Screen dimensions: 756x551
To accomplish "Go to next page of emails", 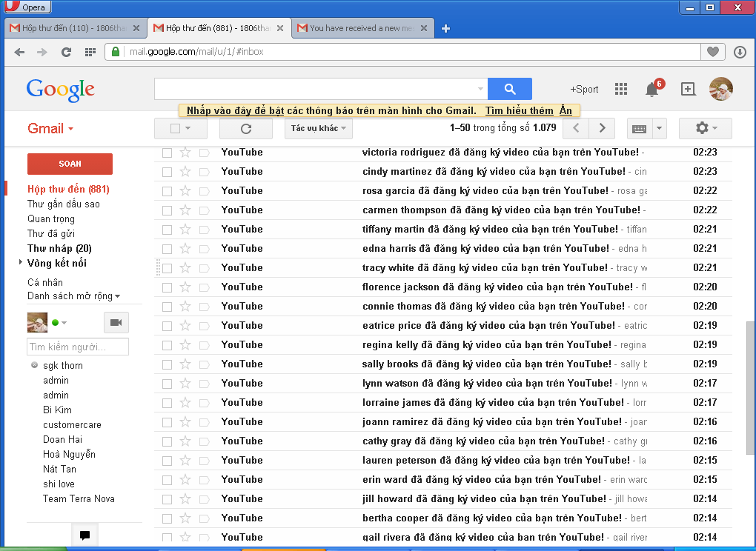I will coord(602,129).
